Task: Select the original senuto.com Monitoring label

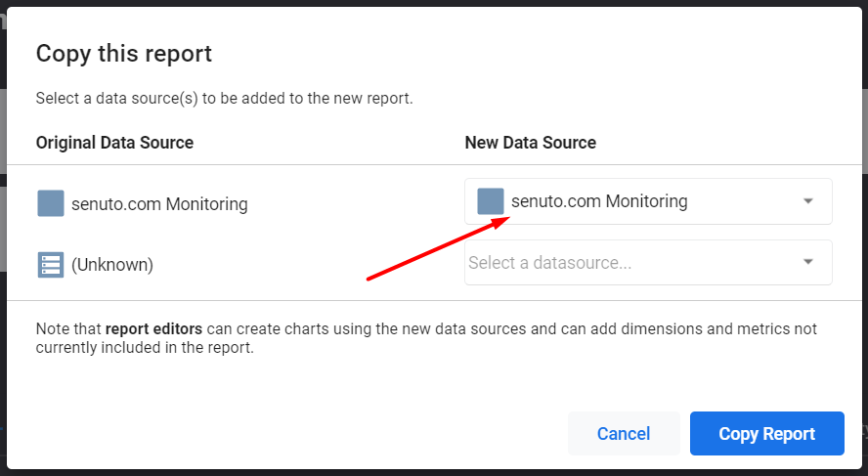Action: pyautogui.click(x=159, y=203)
